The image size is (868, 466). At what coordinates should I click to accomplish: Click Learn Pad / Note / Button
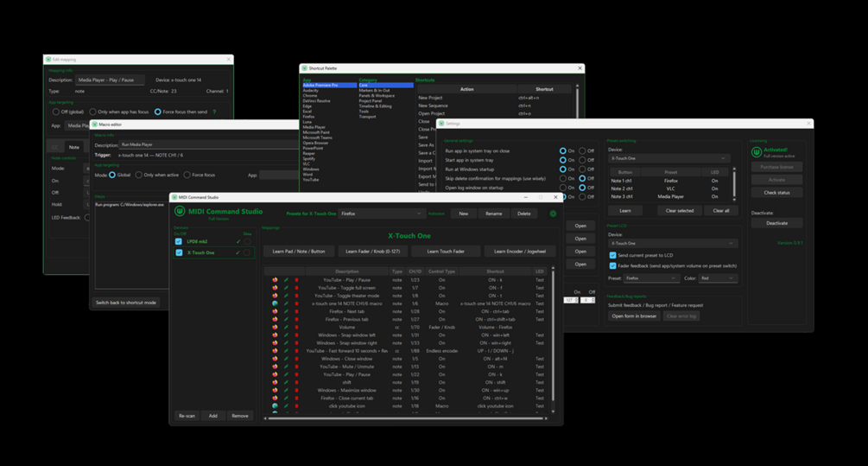tap(299, 252)
